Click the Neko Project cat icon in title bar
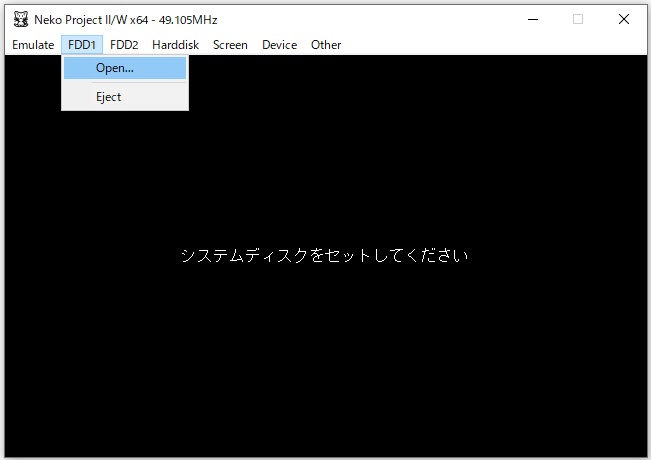The height and width of the screenshot is (460, 651). [21, 19]
